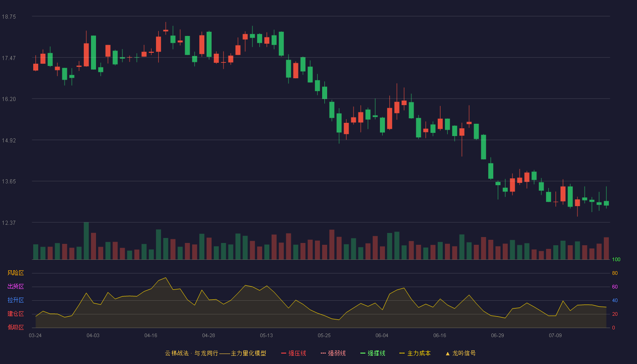Click the 17.47 price axis label
This screenshot has width=637, height=364.
pos(9,58)
